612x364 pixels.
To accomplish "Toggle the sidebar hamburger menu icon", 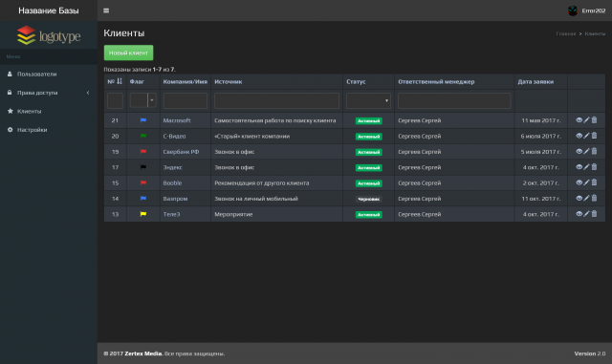I will [106, 11].
